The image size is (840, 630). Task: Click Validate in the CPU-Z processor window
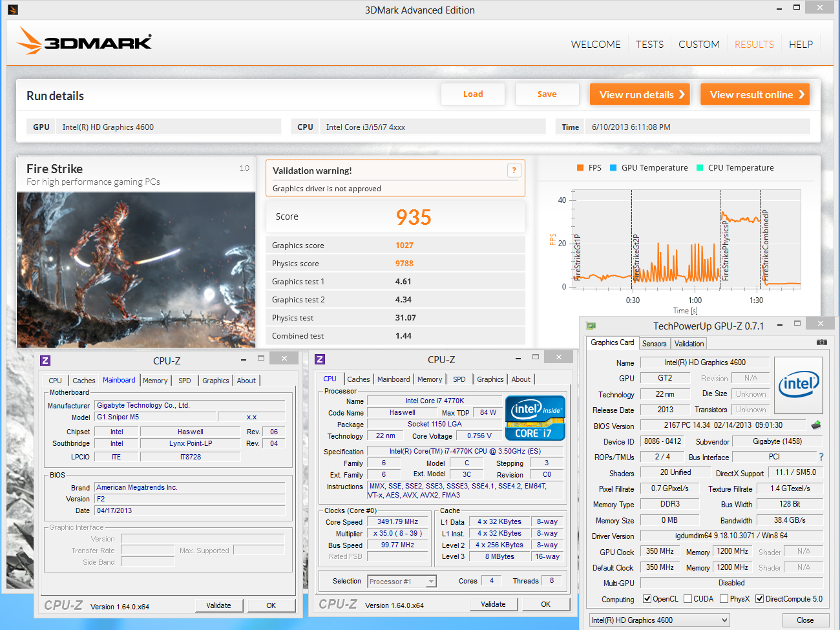493,604
